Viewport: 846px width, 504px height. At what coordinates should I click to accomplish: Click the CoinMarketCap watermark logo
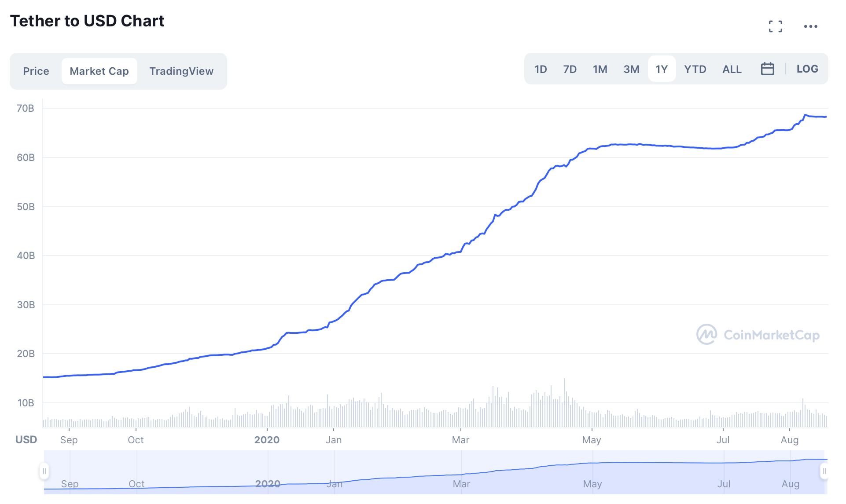pos(758,335)
